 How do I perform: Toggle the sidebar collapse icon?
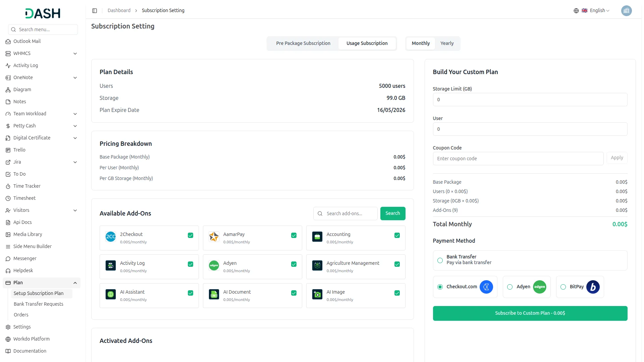[x=95, y=11]
